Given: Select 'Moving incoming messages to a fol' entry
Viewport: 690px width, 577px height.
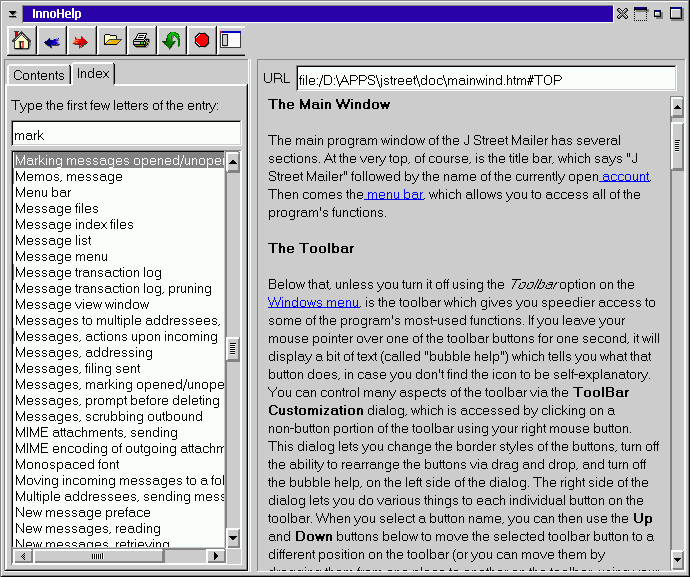Looking at the screenshot, I should [x=119, y=480].
